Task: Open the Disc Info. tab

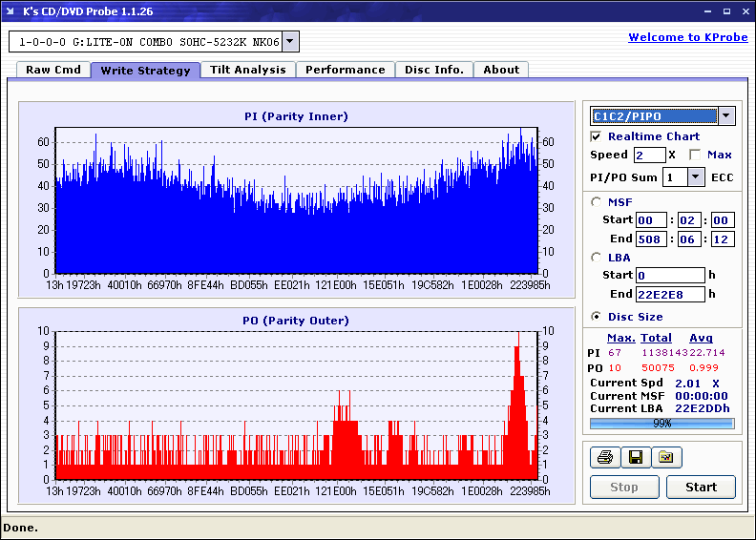Action: (434, 70)
